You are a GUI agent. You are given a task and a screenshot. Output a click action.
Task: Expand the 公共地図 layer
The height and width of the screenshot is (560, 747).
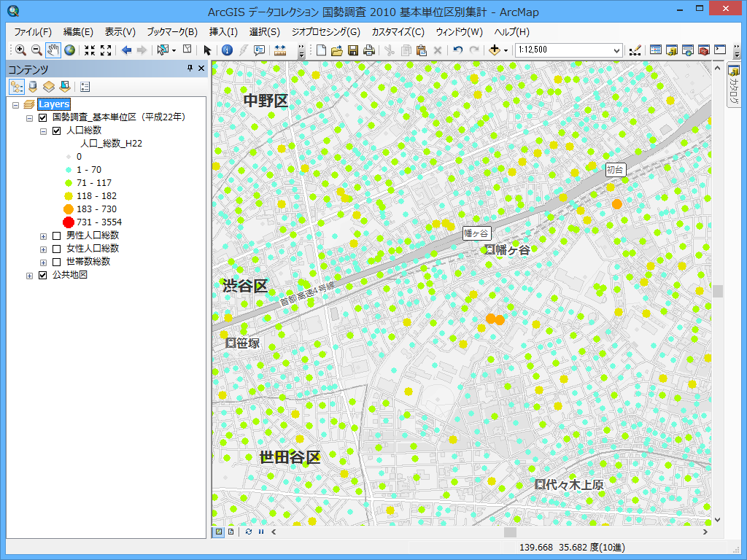29,276
